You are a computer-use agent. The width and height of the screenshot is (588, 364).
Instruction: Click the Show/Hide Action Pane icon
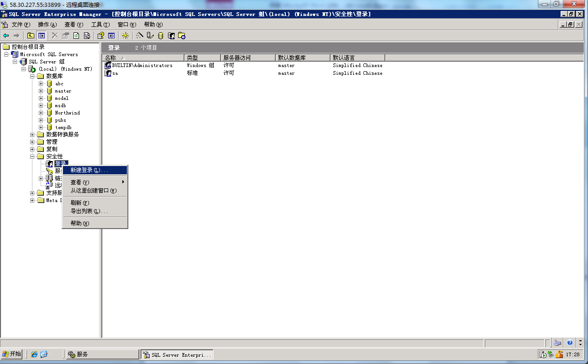click(111, 36)
